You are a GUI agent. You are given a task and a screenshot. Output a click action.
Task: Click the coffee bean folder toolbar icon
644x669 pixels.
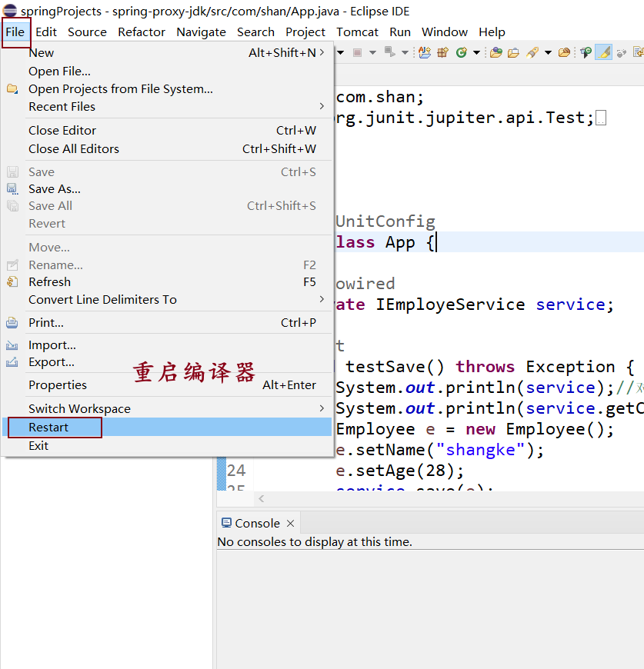point(564,52)
